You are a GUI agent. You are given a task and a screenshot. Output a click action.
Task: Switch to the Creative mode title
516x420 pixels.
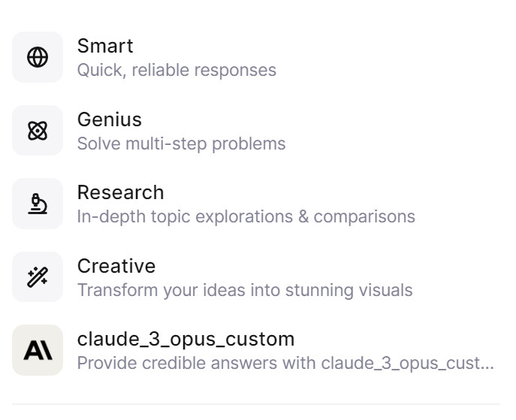116,266
